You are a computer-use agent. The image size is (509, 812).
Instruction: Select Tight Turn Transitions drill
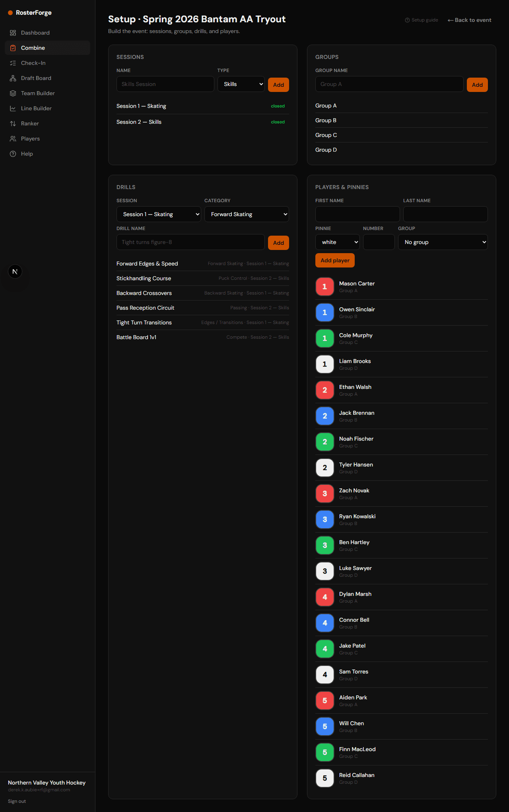click(x=203, y=322)
